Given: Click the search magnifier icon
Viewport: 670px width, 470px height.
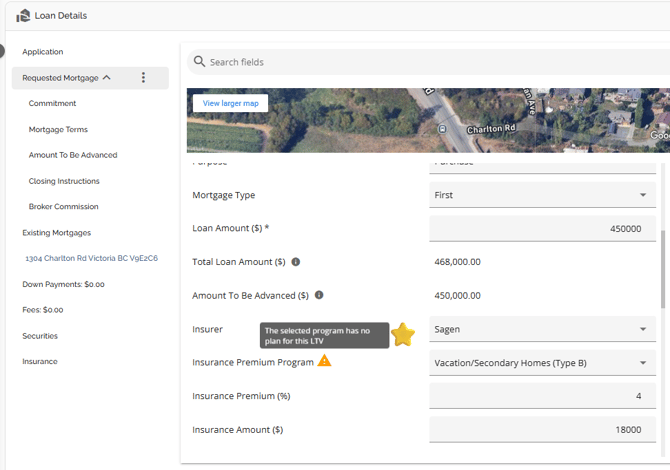Looking at the screenshot, I should (197, 62).
